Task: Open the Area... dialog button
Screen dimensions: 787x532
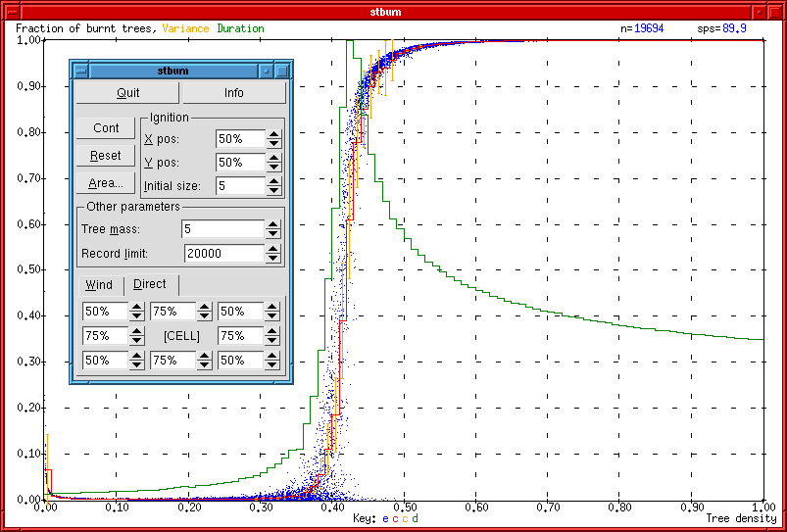Action: click(106, 183)
